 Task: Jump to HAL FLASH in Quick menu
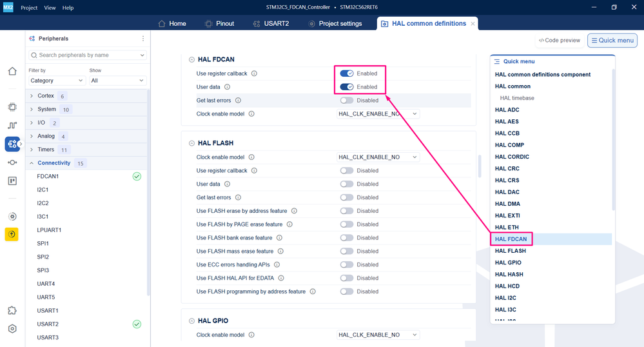[x=510, y=251]
